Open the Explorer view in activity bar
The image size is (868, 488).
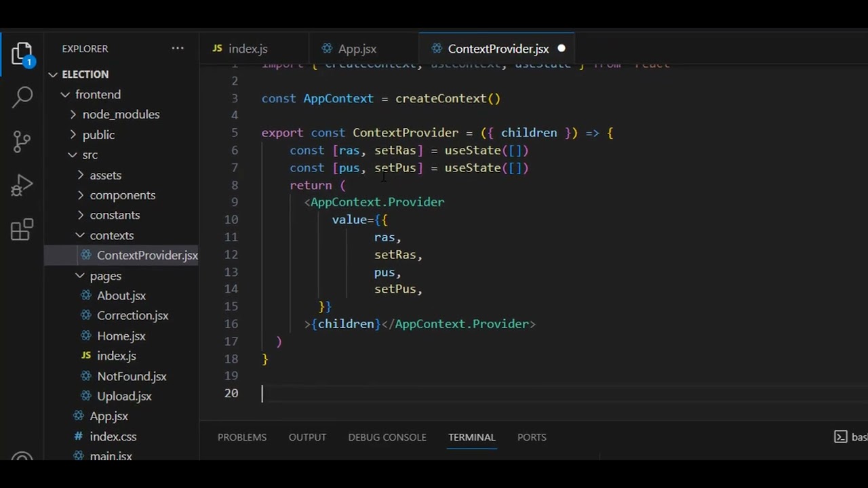[22, 54]
